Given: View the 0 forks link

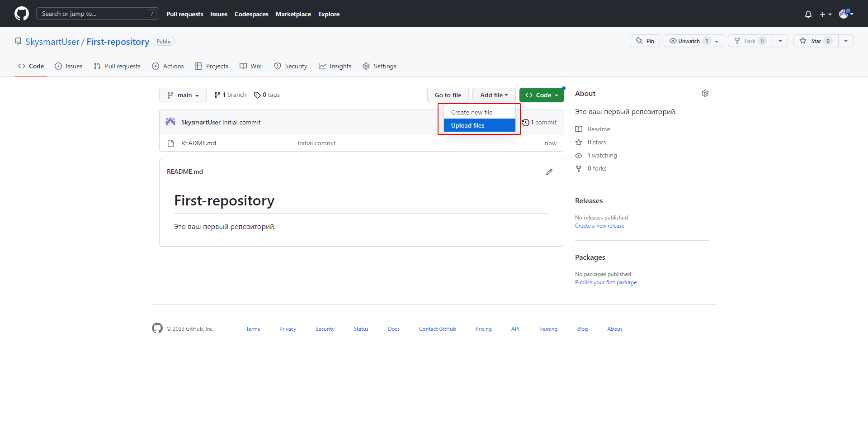Looking at the screenshot, I should pyautogui.click(x=591, y=168).
